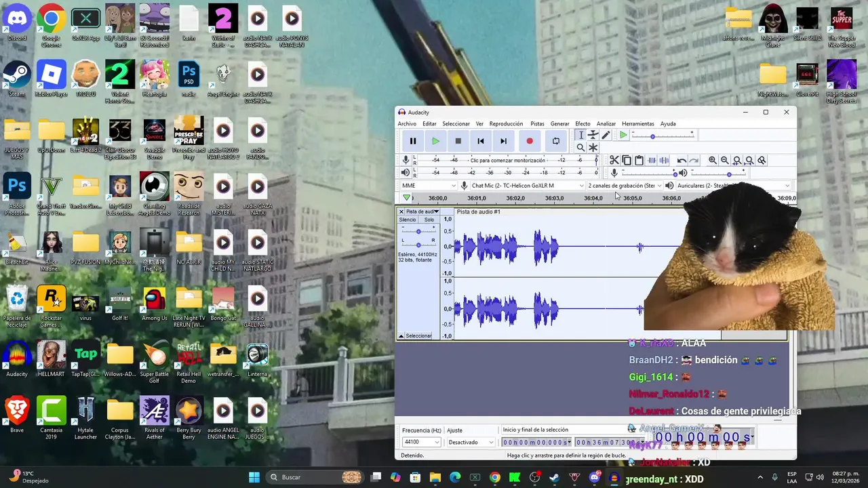Start playback with the green Play button
This screenshot has height=488, width=868.
pyautogui.click(x=435, y=141)
